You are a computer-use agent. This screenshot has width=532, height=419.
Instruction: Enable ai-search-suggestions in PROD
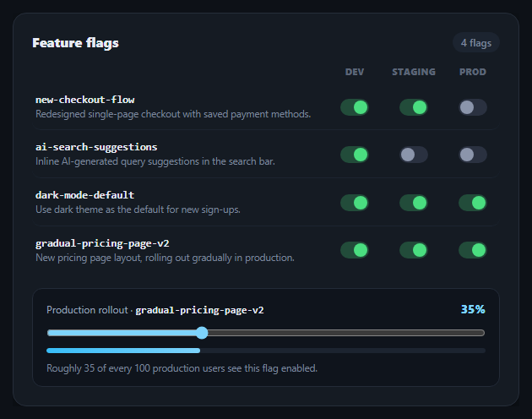click(473, 155)
